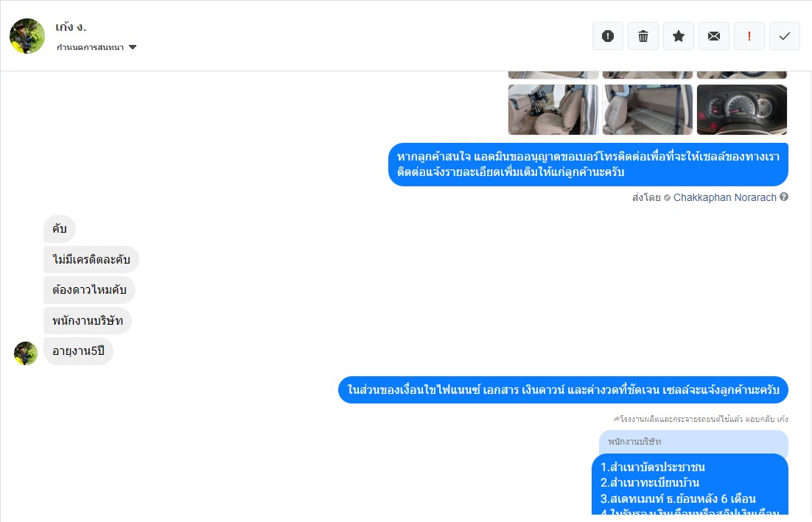Flag conversation with red exclamation icon
Image resolution: width=812 pixels, height=522 pixels.
749,36
